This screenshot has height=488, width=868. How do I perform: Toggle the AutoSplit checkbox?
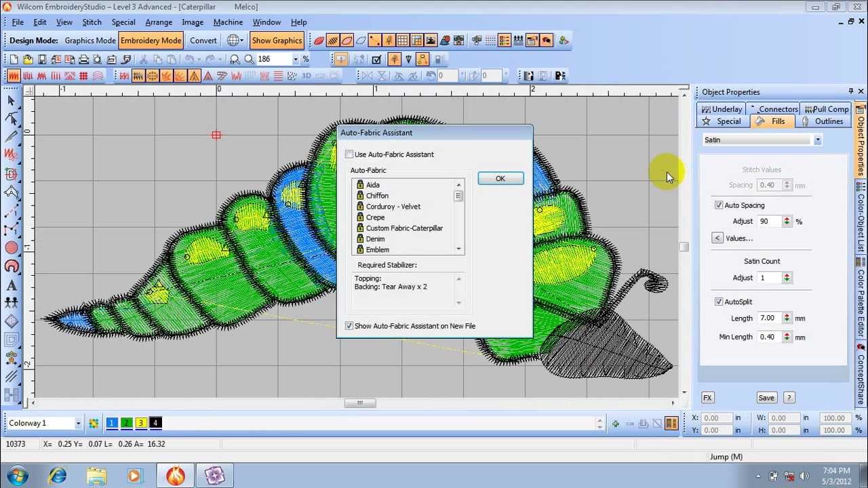[719, 302]
